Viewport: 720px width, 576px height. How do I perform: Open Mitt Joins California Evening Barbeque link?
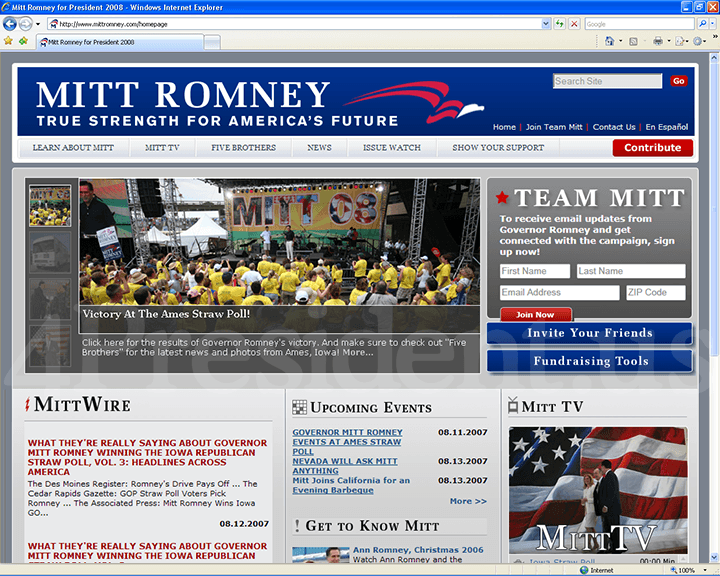[351, 485]
